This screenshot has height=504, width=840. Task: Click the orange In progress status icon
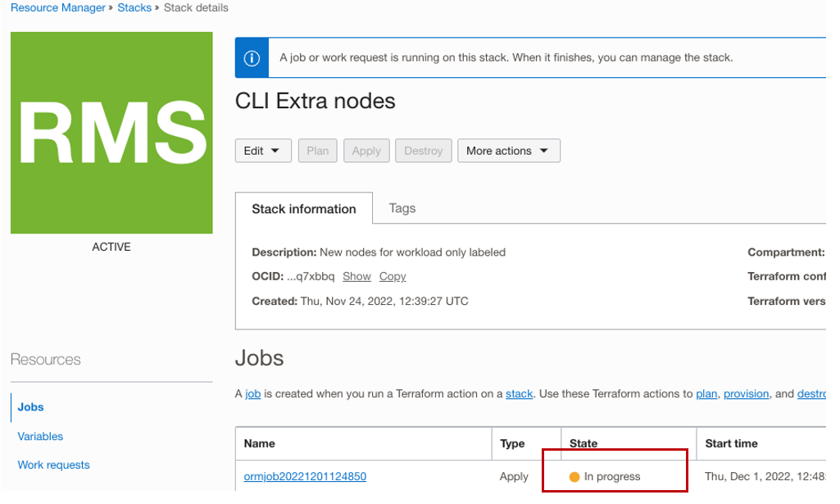(574, 477)
